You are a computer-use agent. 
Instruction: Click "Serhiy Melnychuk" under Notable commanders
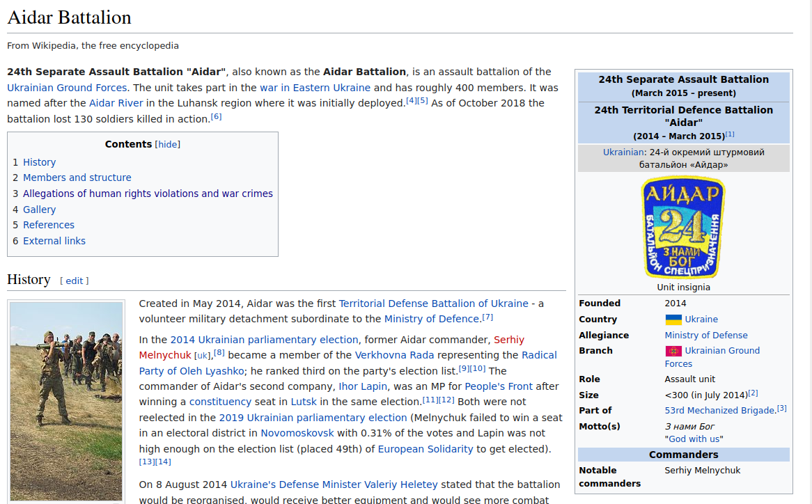click(x=702, y=471)
